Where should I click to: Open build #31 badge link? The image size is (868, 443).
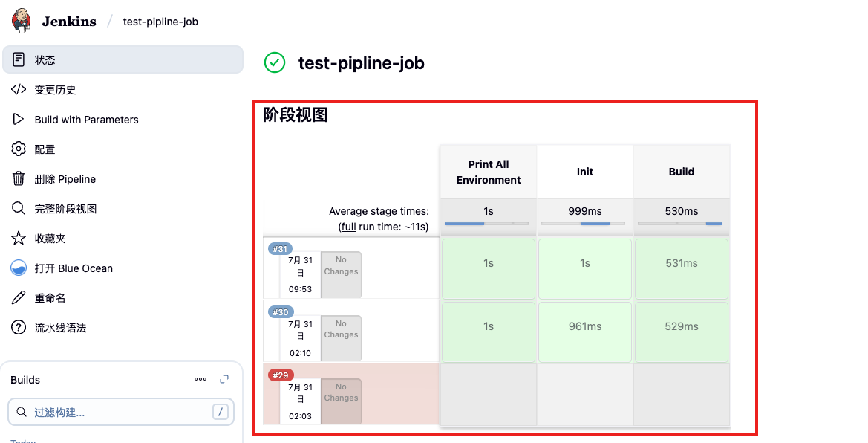point(281,249)
